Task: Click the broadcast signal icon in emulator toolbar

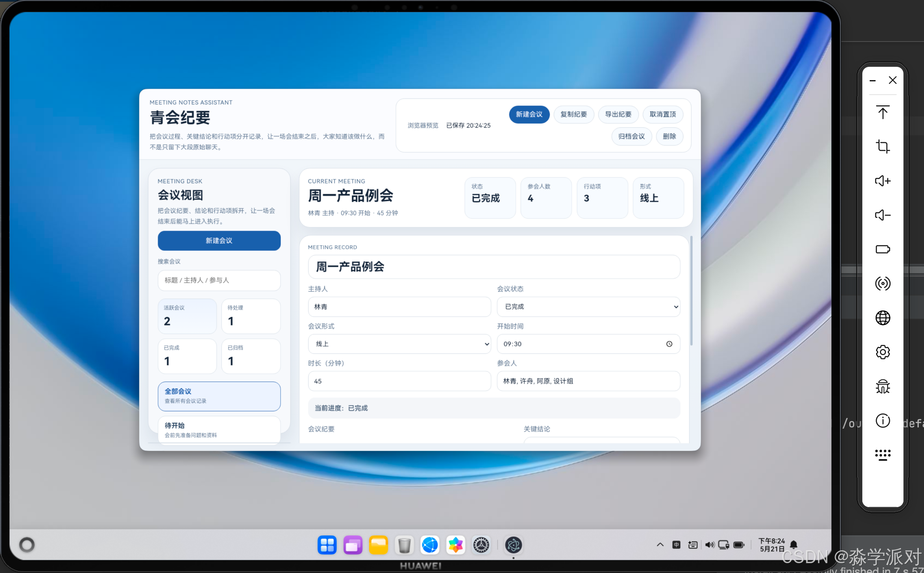Action: click(882, 284)
